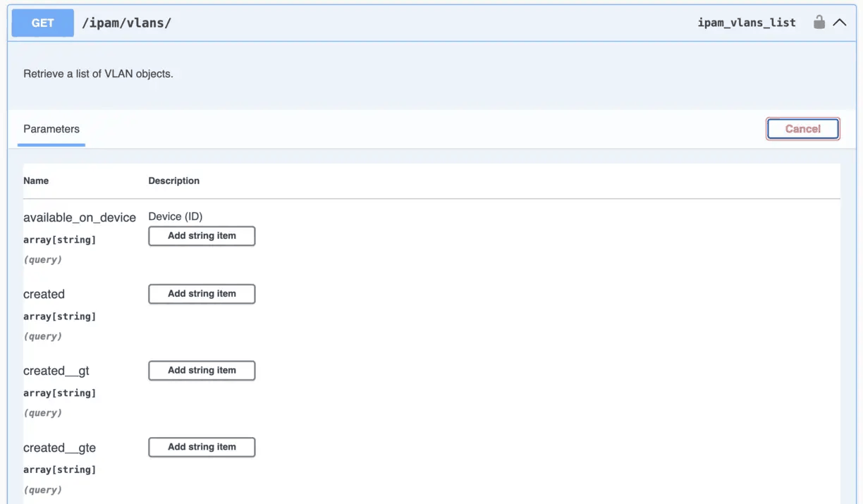Screen dimensions: 863x504
Task: Click the /ipam/vlans/ endpoint path
Action: pyautogui.click(x=127, y=23)
